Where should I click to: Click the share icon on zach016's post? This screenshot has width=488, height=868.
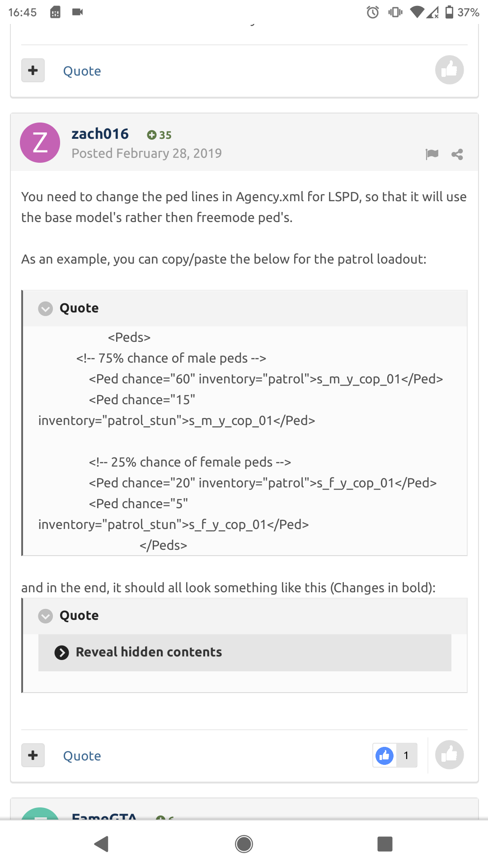tap(457, 154)
